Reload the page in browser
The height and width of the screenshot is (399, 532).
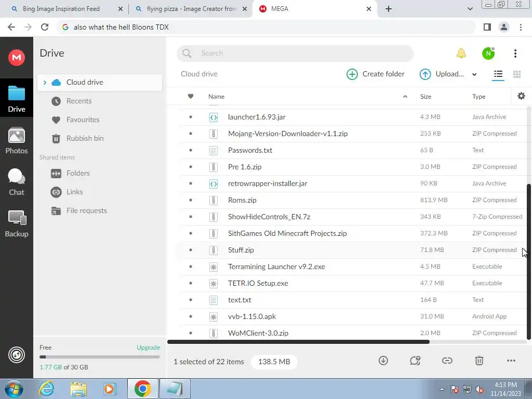(x=45, y=27)
